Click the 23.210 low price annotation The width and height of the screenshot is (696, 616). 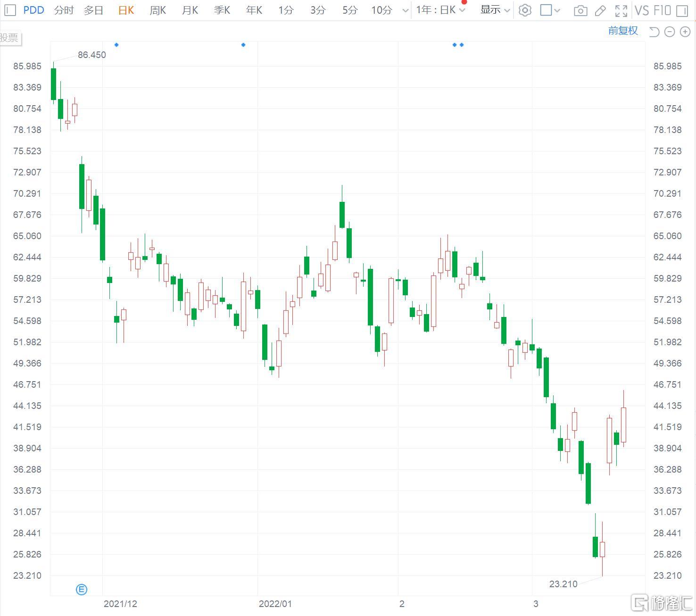click(563, 584)
